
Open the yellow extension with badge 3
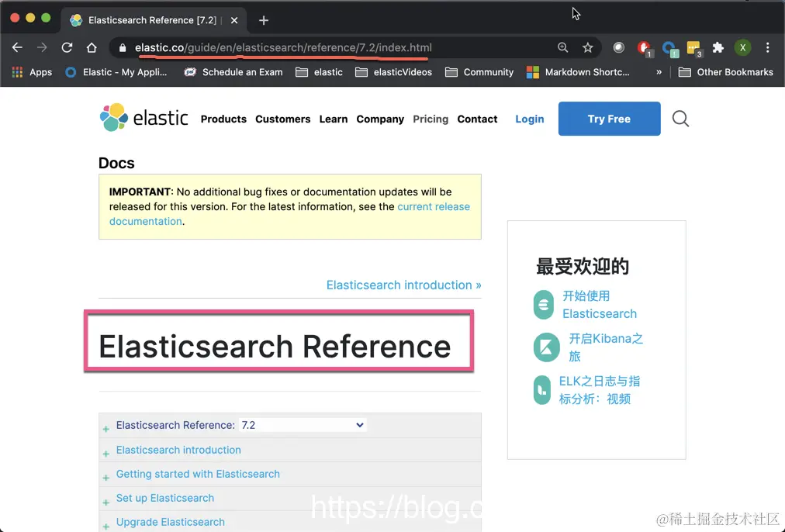[x=694, y=49]
